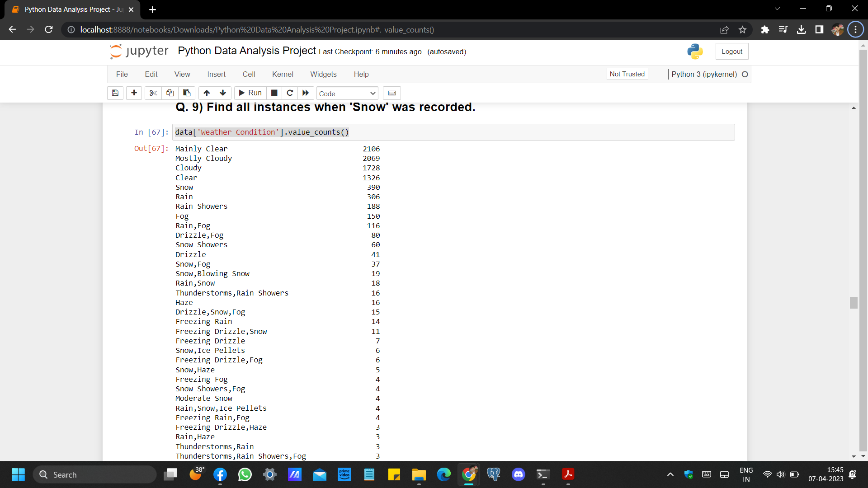Open the command palette keyboard icon
Screen dimensions: 868x488
392,93
